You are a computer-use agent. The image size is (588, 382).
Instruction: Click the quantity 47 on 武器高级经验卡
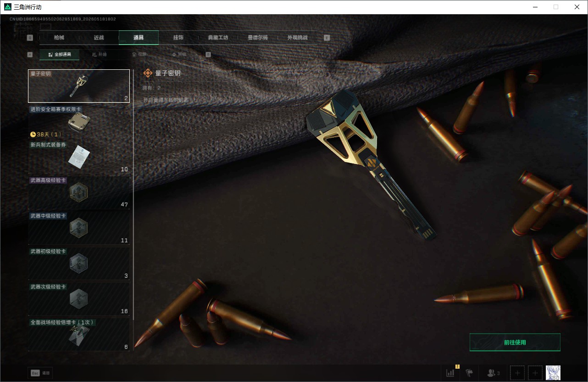tap(124, 205)
